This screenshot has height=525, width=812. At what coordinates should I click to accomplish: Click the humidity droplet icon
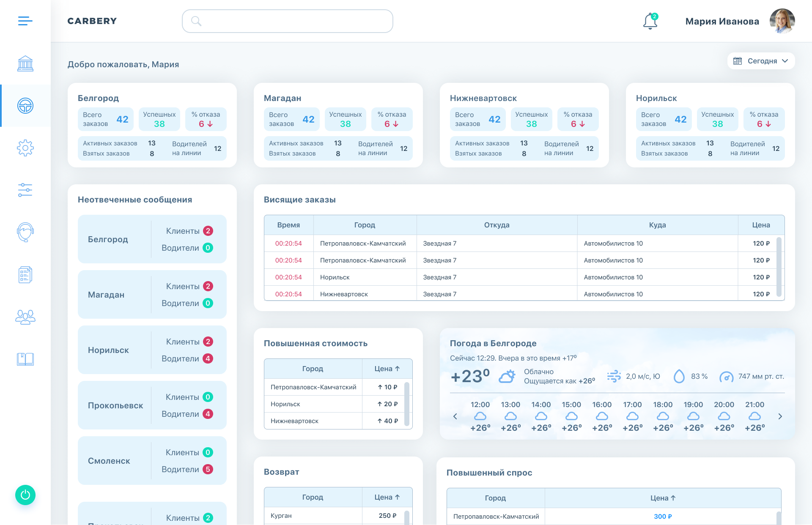pyautogui.click(x=679, y=376)
